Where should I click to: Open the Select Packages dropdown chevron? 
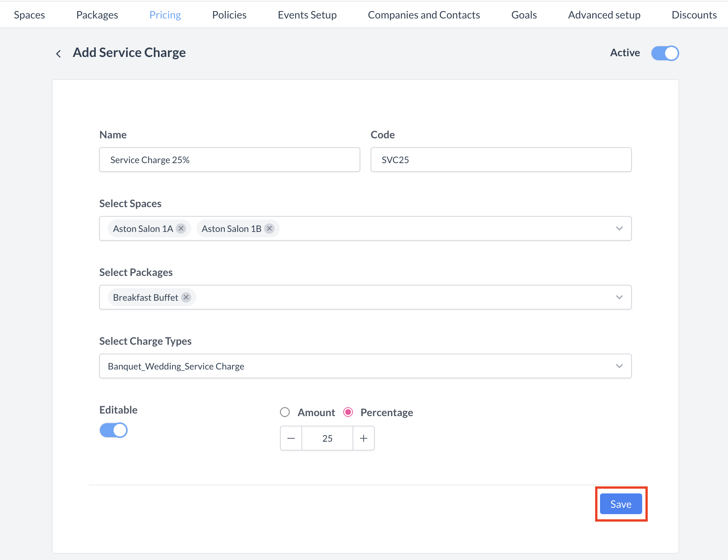pos(619,297)
